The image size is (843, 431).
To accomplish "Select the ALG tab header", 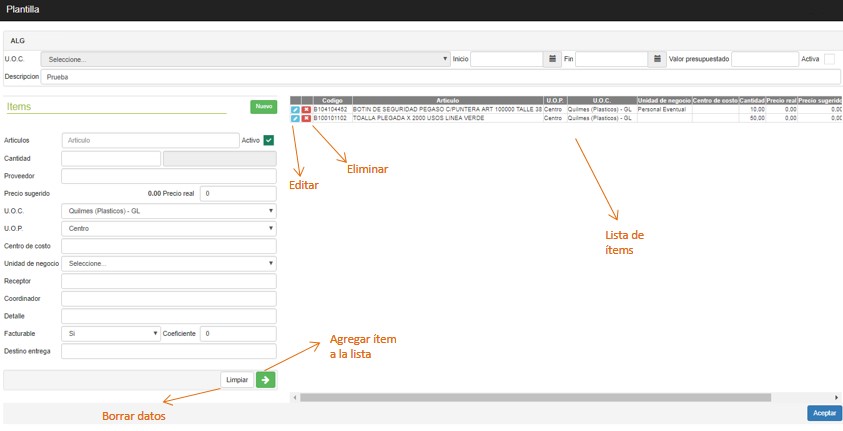I will pos(18,41).
